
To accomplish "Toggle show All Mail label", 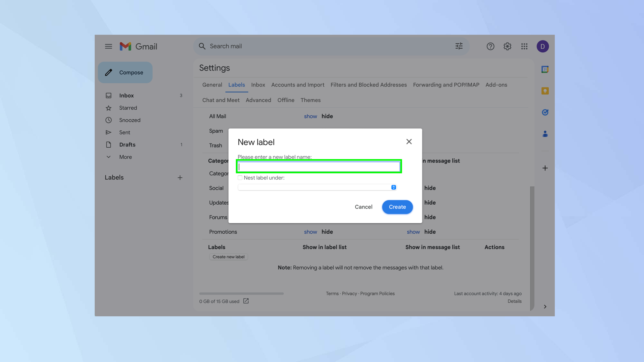I will pos(310,116).
